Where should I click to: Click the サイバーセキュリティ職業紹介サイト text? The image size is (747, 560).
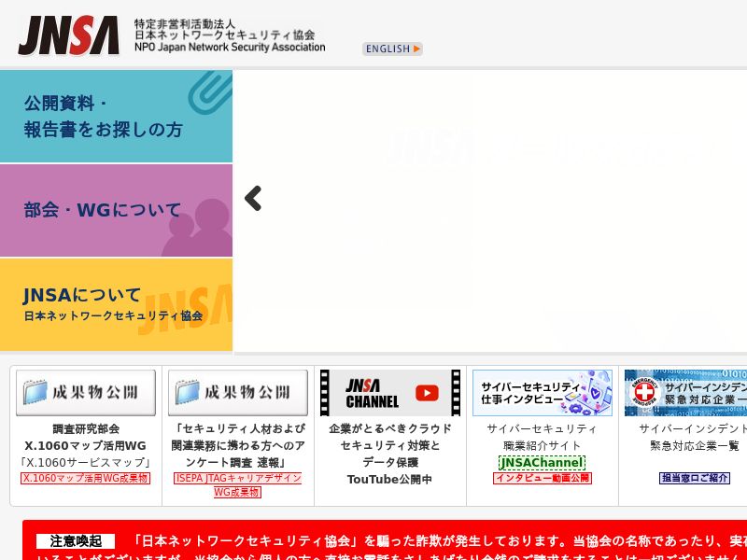tap(542, 437)
